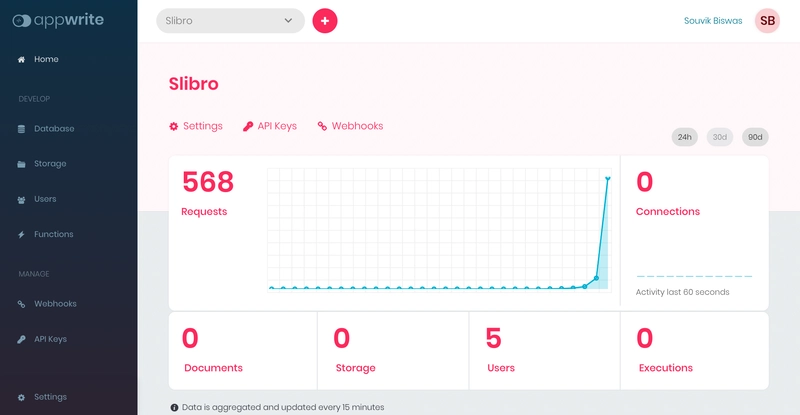The image size is (800, 415).
Task: Select the 24h time range
Action: 685,137
